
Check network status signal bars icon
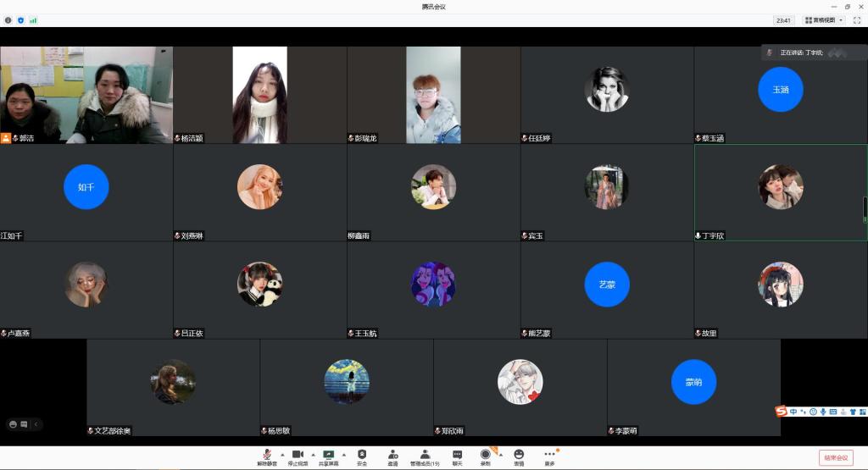coord(33,19)
